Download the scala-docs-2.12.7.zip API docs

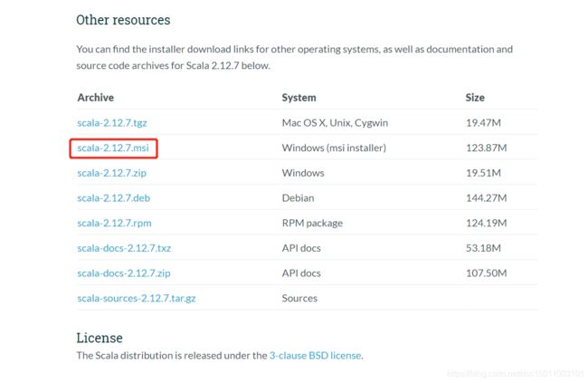124,273
